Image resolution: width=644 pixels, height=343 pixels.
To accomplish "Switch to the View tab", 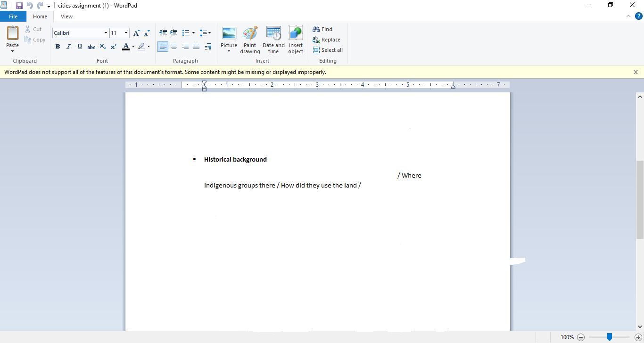I will click(66, 16).
